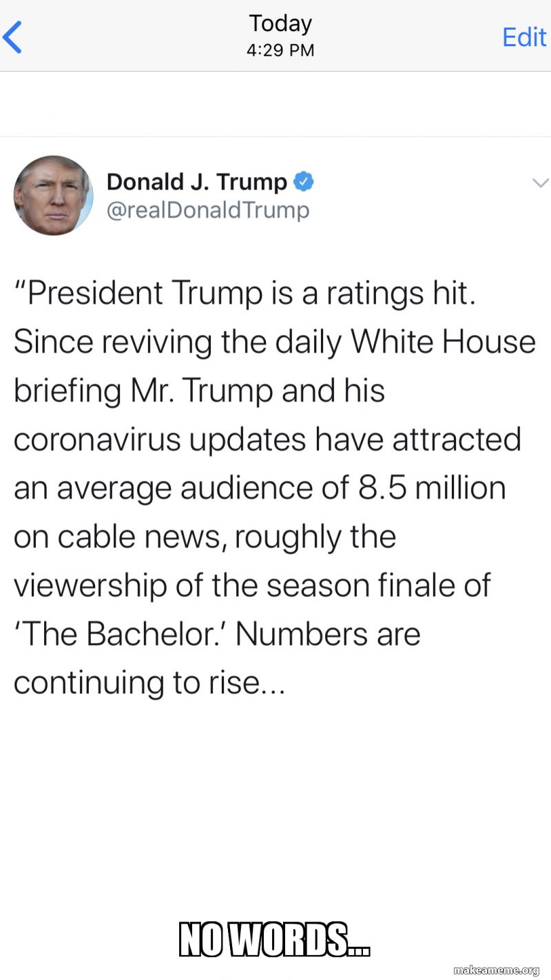Open the makeameme.org watermark link
This screenshot has height=980, width=551.
[x=496, y=971]
